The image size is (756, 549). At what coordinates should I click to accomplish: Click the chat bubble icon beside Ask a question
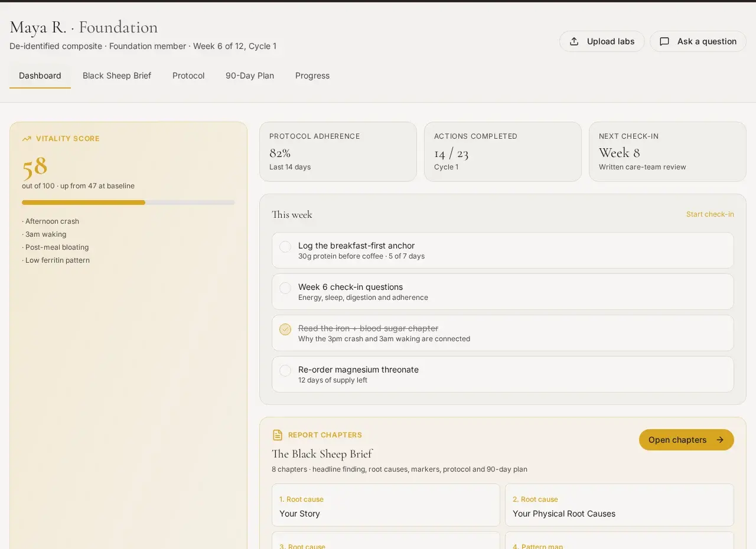(x=664, y=41)
